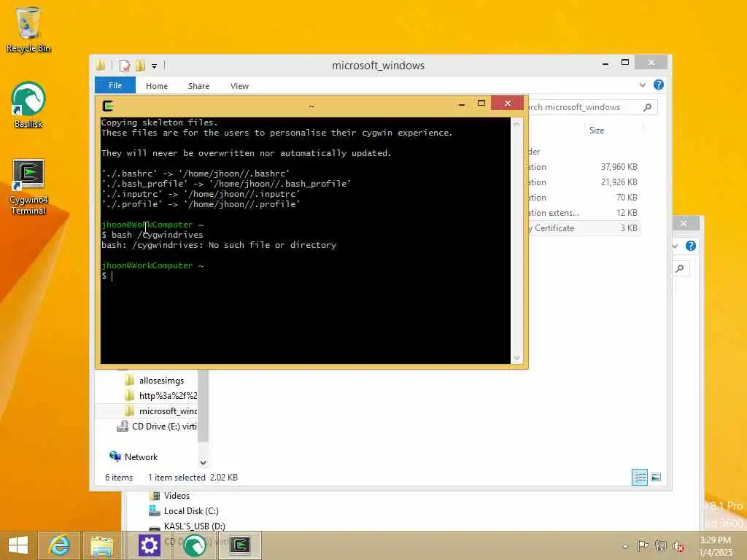The image size is (747, 560).
Task: Select the 12 KB extension file row
Action: (x=583, y=213)
